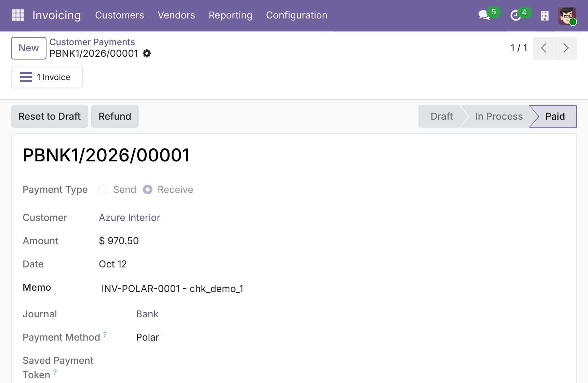Open the Azure Interior customer link
This screenshot has height=383, width=588.
point(130,217)
